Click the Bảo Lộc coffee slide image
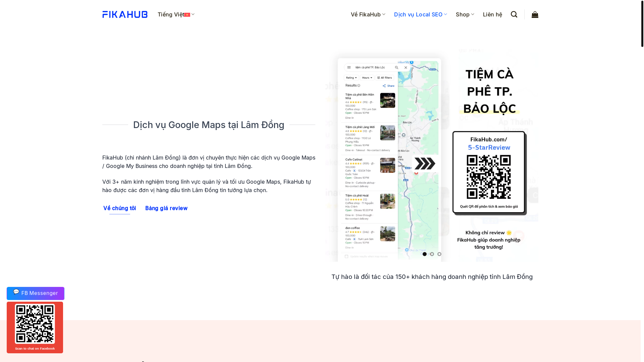This screenshot has width=644, height=362. coord(432,155)
